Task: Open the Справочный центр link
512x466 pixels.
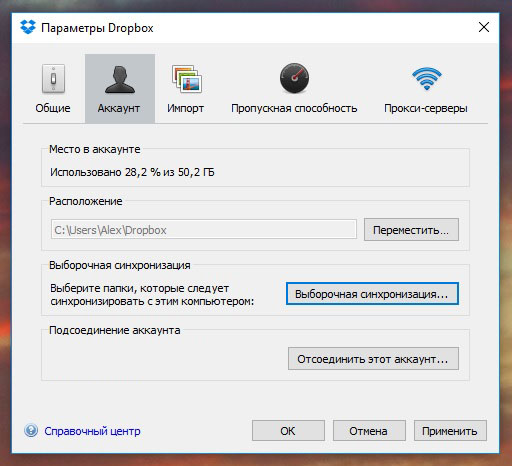Action: point(92,431)
